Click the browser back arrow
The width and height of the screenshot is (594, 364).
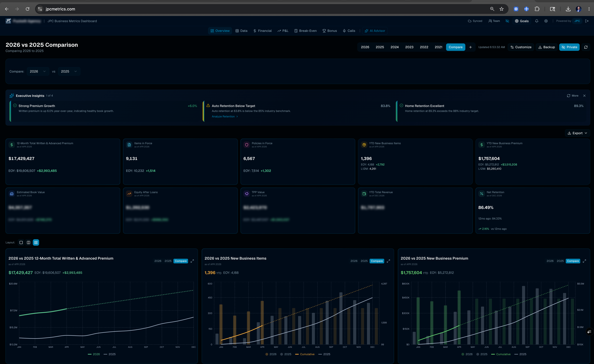[x=7, y=9]
